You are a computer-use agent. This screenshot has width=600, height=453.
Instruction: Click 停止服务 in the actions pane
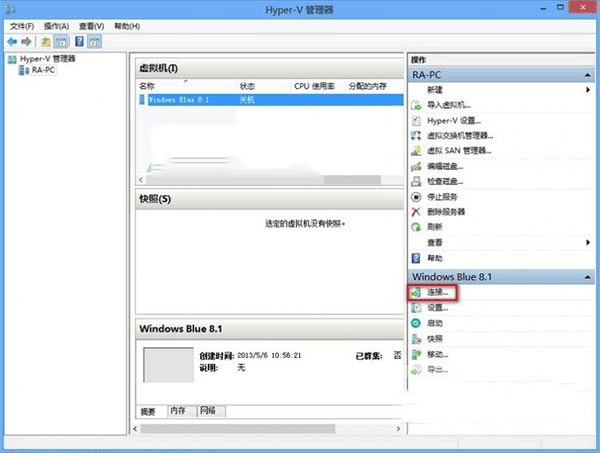pos(442,197)
